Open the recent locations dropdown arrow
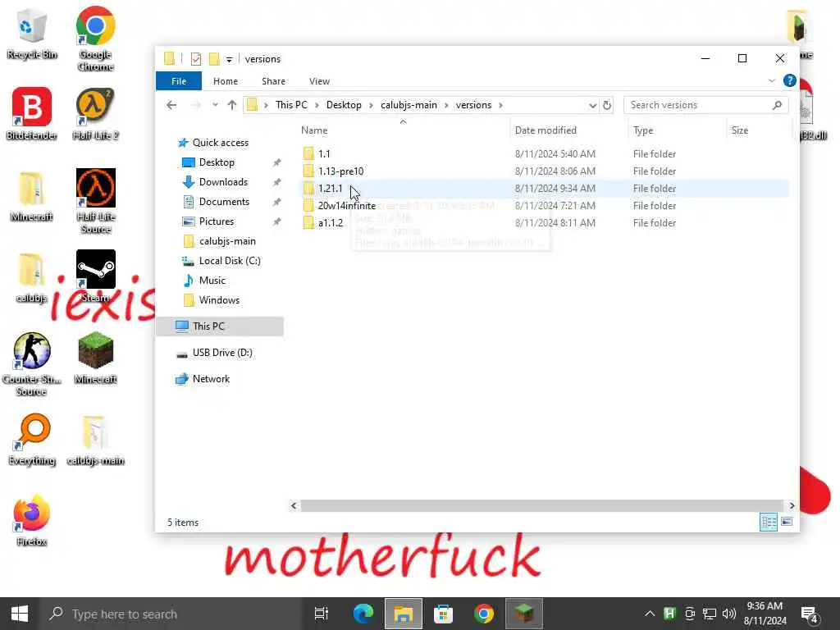This screenshot has width=840, height=630. (215, 105)
